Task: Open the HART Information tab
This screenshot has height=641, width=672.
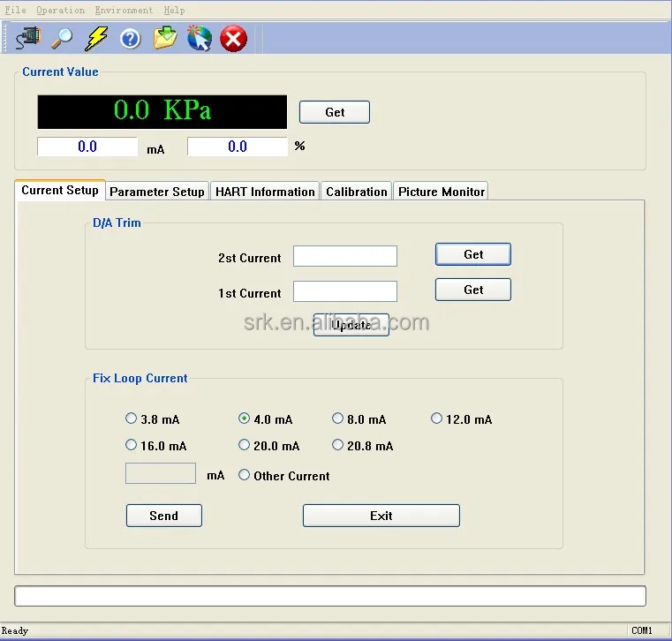Action: [x=265, y=192]
